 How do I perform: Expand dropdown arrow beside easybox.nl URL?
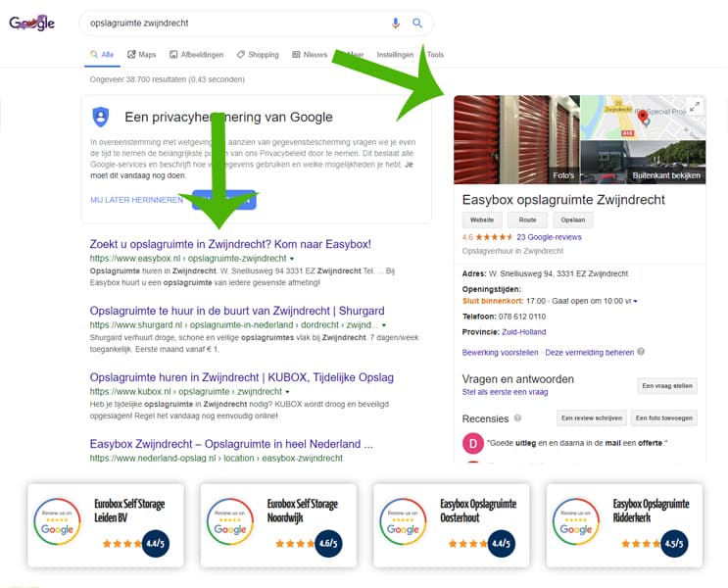click(292, 259)
